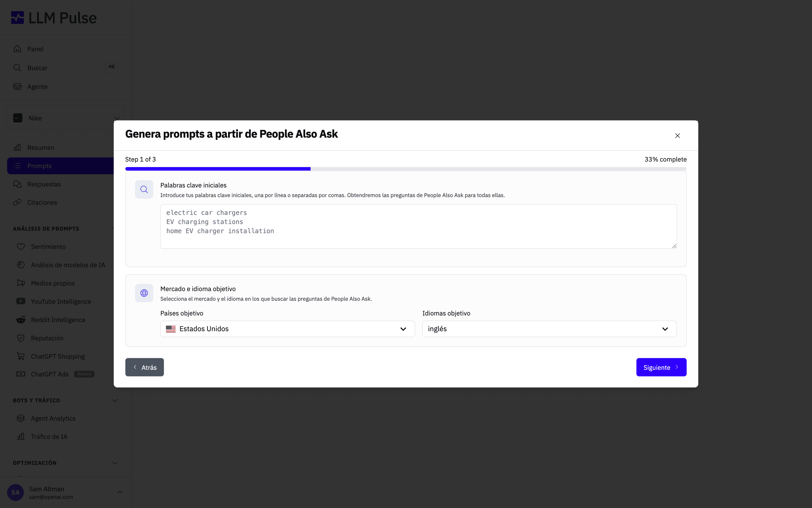Click the "Step 1 of 3" label
Screen dimensions: 812x508
click(x=141, y=159)
